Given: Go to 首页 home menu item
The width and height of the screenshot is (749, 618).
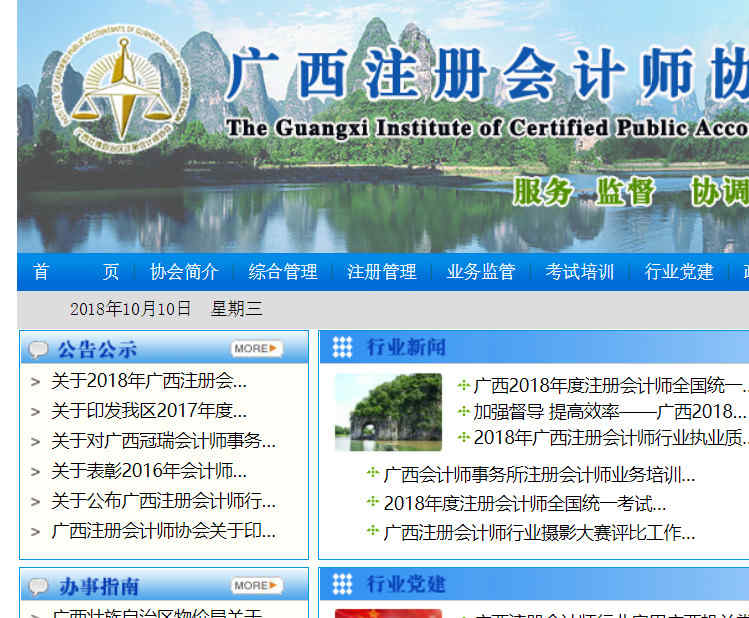Looking at the screenshot, I should [75, 272].
